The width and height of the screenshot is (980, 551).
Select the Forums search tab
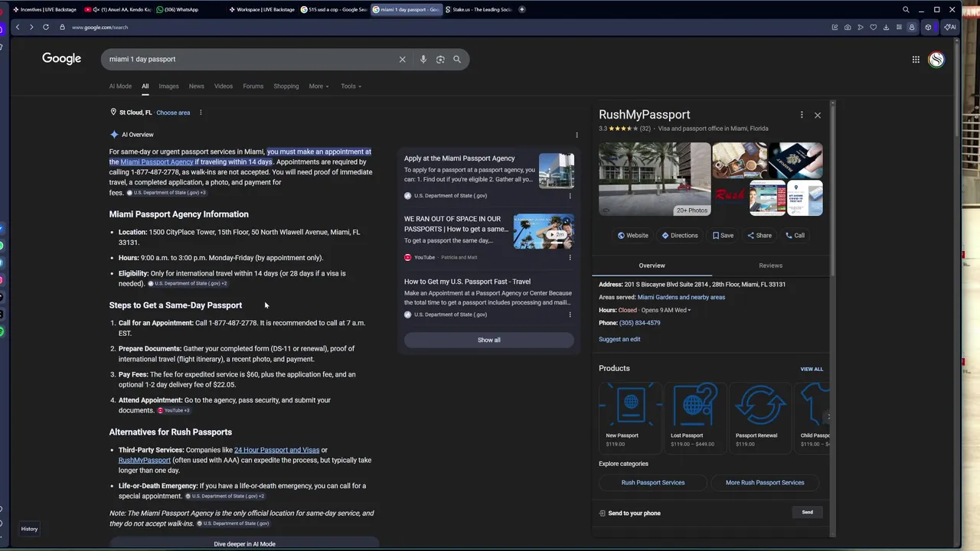[x=253, y=86]
